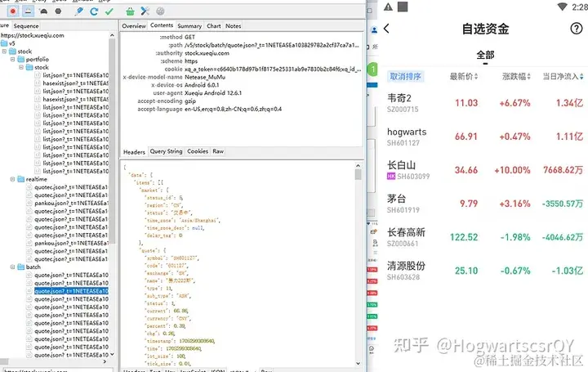The image size is (588, 372).
Task: Open settings with the gray gear icon
Action: pos(160,11)
